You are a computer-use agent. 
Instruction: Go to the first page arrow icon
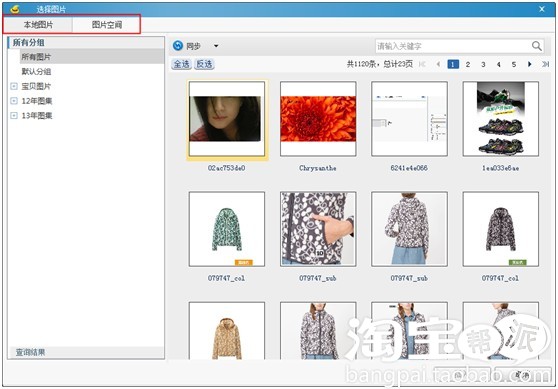pyautogui.click(x=422, y=64)
